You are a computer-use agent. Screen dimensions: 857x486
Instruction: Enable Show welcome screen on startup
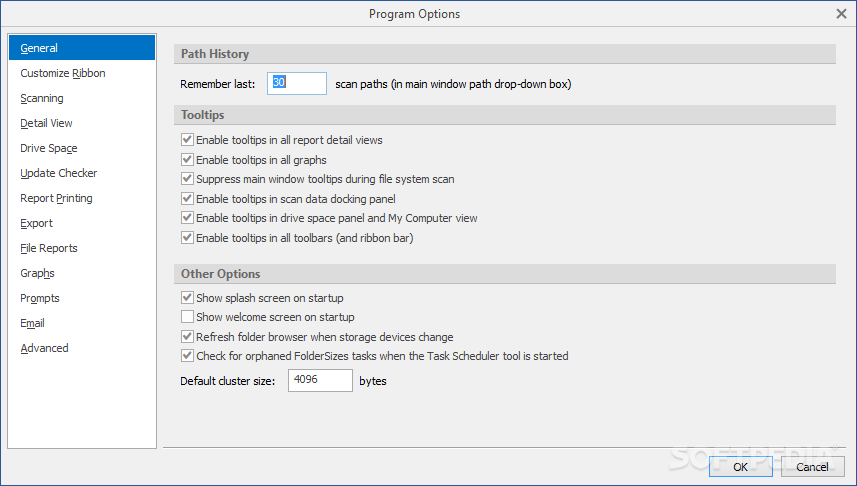[187, 317]
